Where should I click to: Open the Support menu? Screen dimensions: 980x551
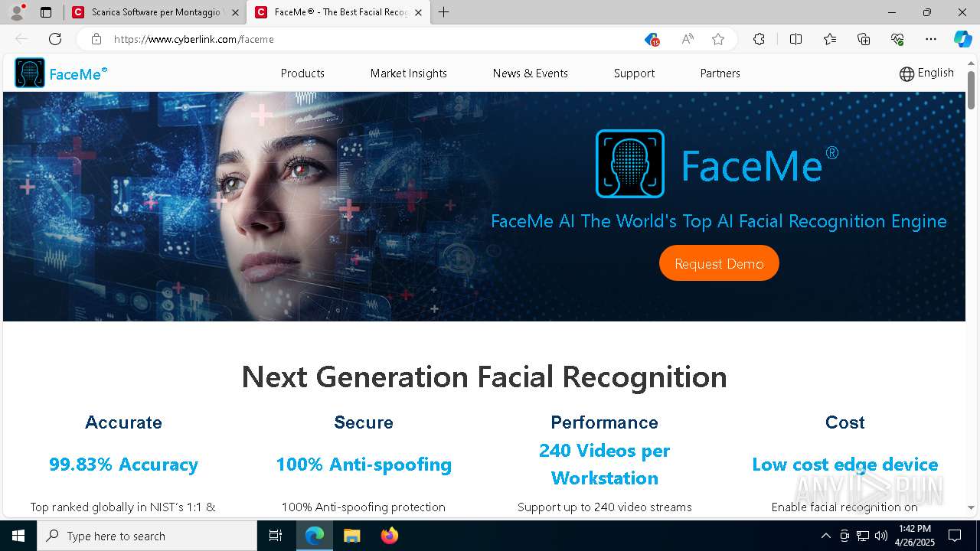(634, 73)
